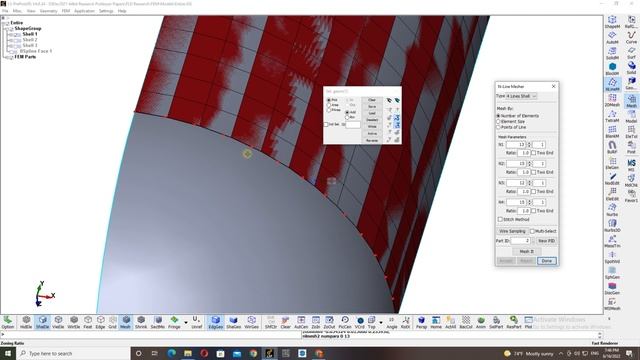
Task: Open the TetraM tetrahedron mesher tool
Action: pos(612,116)
